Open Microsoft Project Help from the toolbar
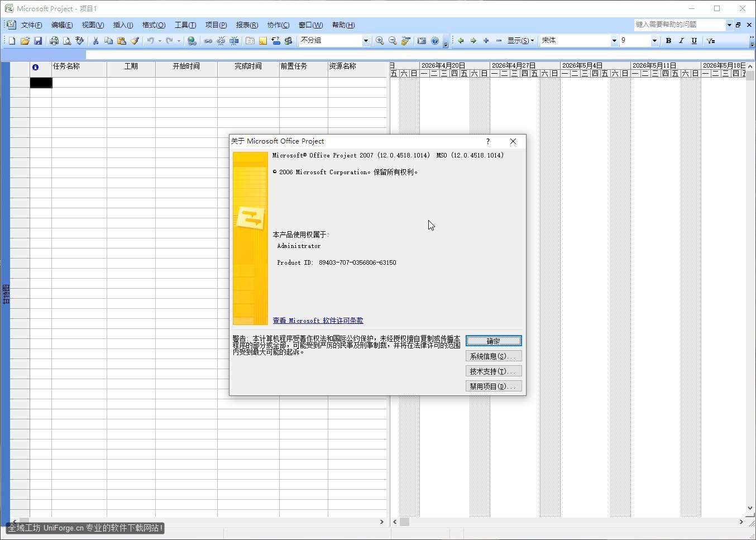The image size is (756, 540). point(435,41)
